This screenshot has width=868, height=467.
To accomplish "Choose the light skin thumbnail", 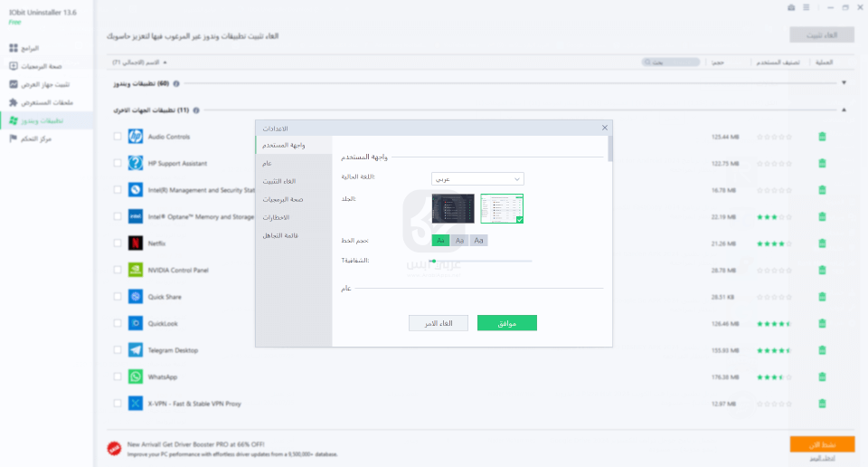I will [502, 208].
